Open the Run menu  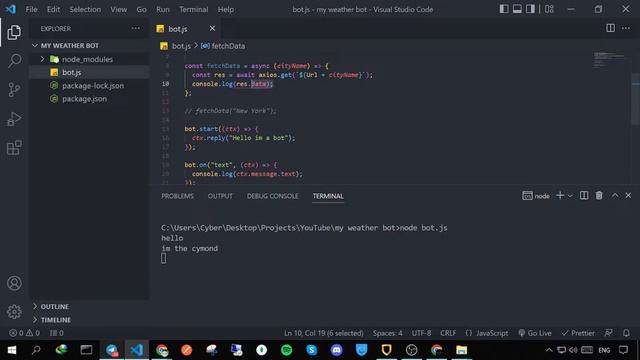coord(162,9)
